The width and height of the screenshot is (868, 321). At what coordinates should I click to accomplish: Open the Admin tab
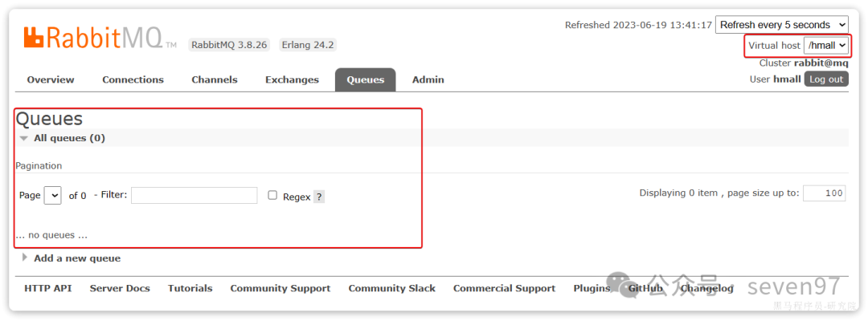pyautogui.click(x=428, y=79)
